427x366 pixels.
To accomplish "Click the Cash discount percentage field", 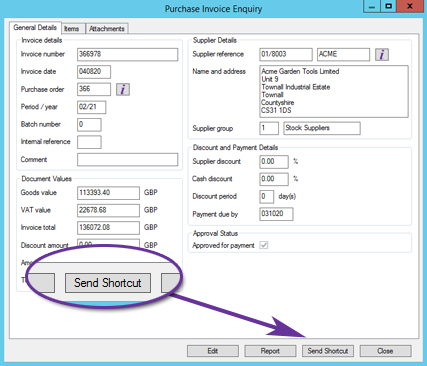I will coord(274,179).
